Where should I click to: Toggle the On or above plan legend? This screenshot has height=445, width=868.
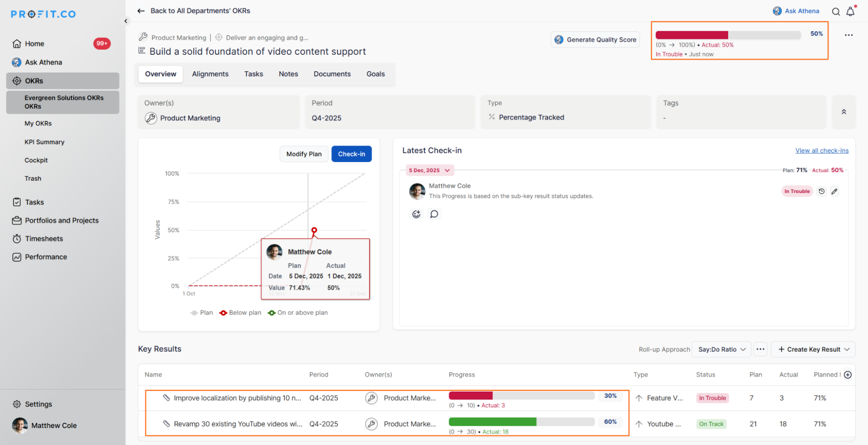[x=298, y=313]
